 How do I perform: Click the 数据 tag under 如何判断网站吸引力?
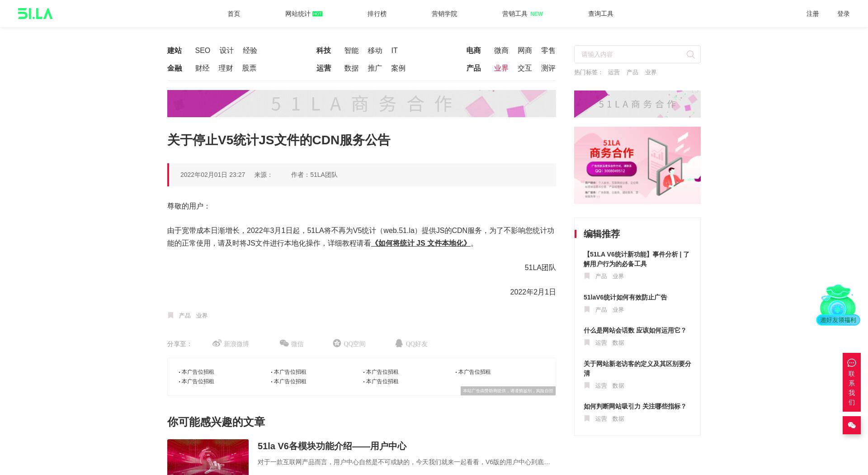(618, 419)
